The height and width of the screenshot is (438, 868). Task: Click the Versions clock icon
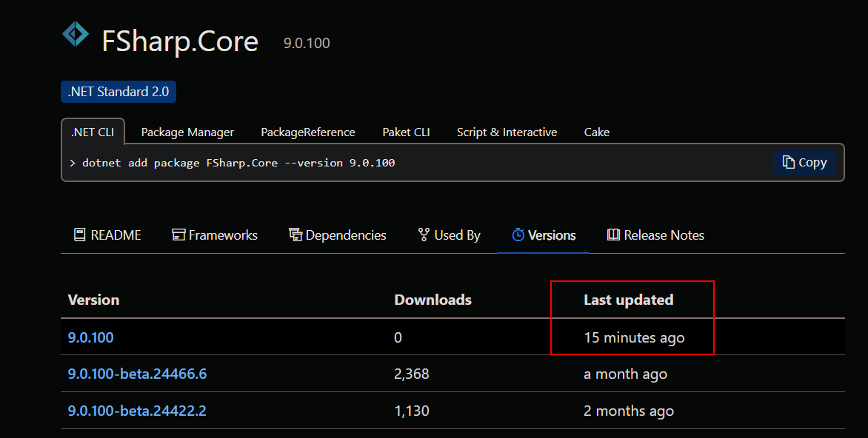[518, 235]
